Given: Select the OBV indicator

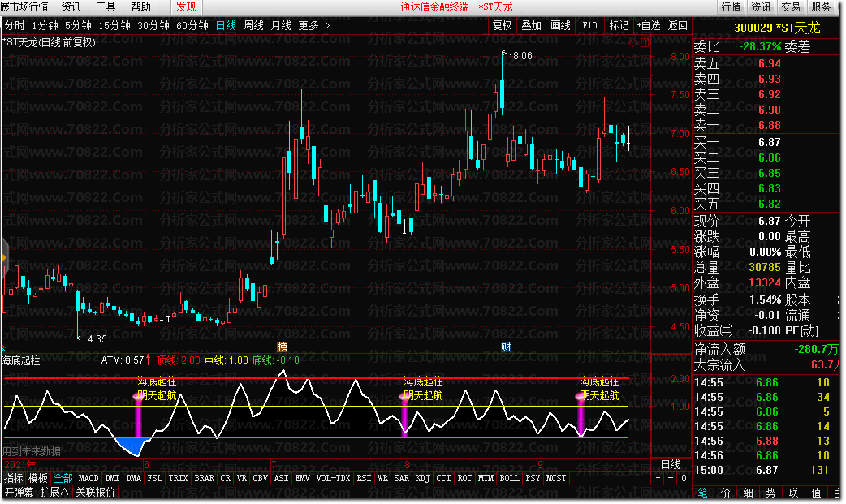Looking at the screenshot, I should pyautogui.click(x=260, y=477).
